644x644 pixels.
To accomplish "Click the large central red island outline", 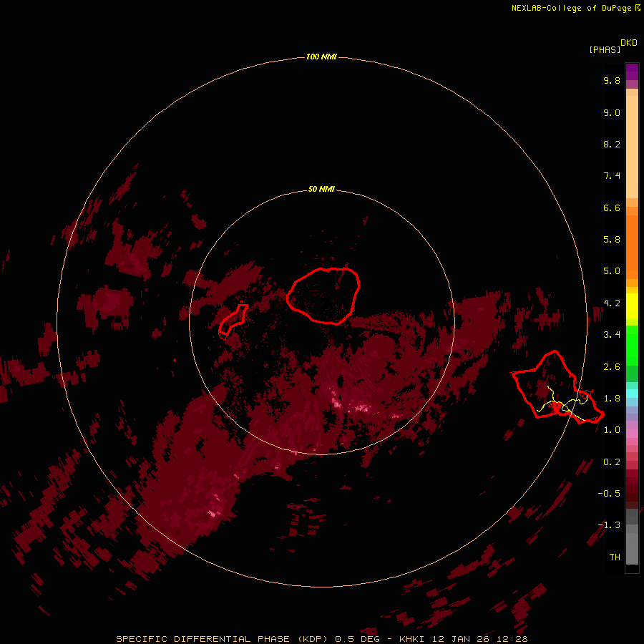I will 323,296.
